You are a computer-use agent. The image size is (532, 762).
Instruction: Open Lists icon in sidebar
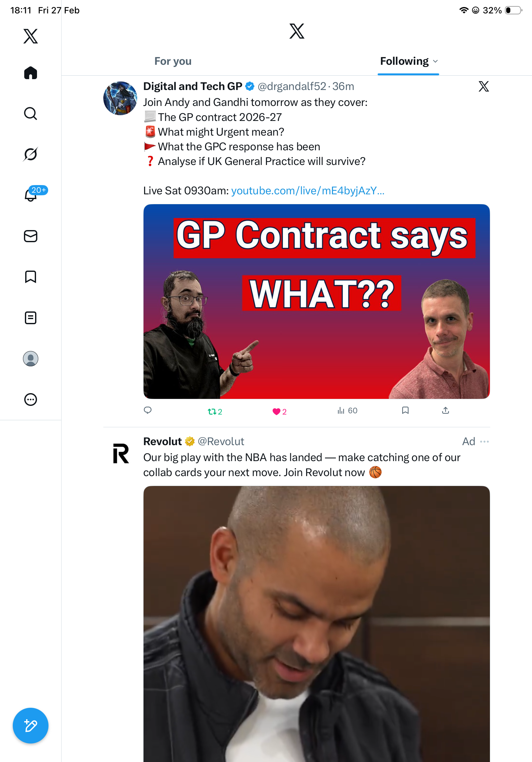31,317
